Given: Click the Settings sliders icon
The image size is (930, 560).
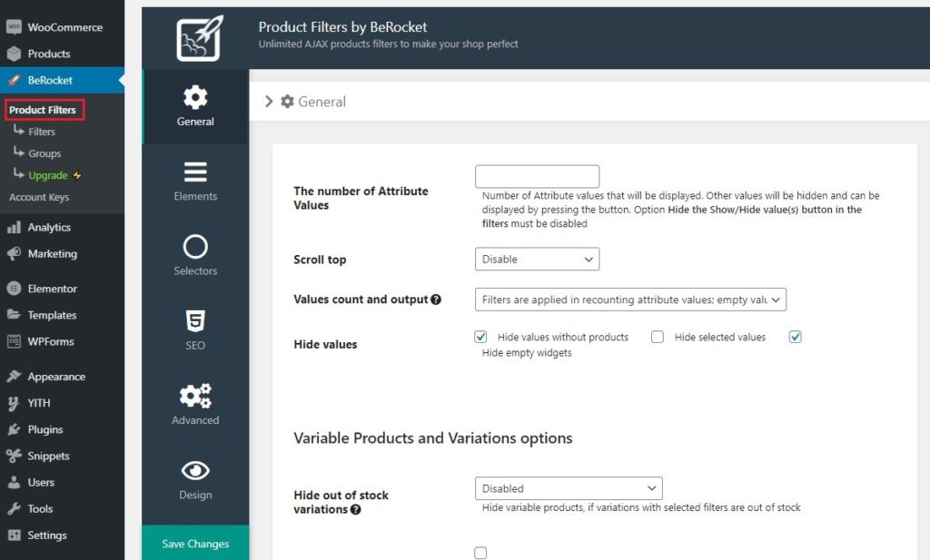Looking at the screenshot, I should [14, 535].
